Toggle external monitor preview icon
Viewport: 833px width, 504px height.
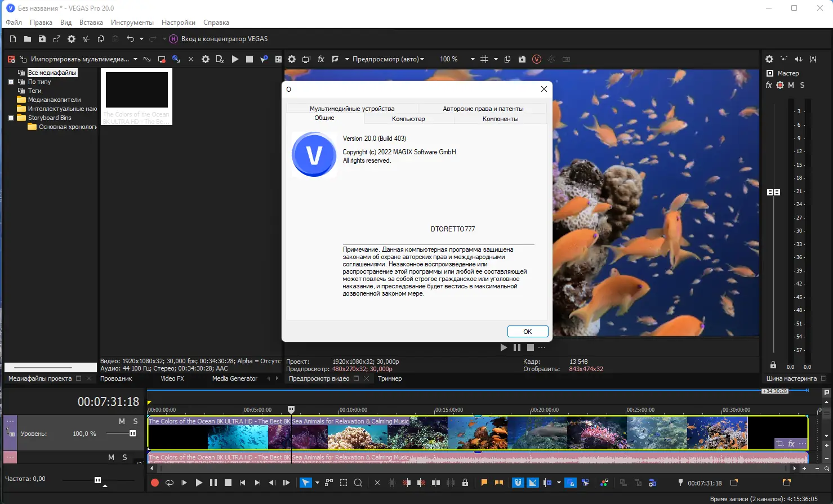pos(306,59)
